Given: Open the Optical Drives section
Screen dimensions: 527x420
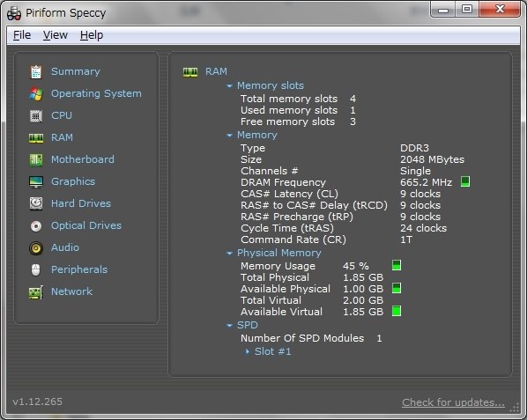Looking at the screenshot, I should click(x=86, y=225).
